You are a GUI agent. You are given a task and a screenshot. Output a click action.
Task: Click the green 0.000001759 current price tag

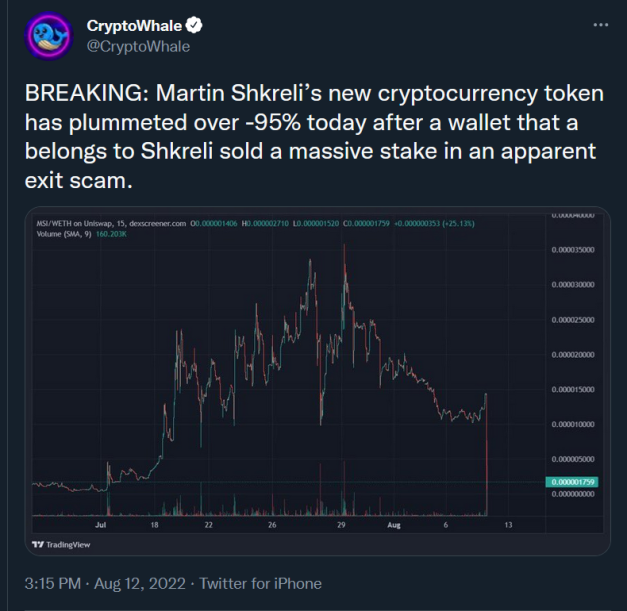[x=572, y=482]
